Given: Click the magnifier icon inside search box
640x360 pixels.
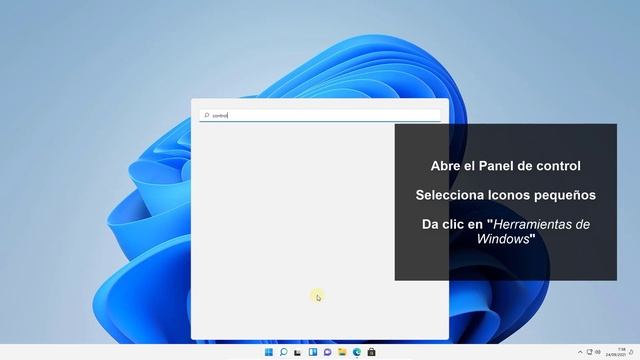Looking at the screenshot, I should (x=207, y=116).
